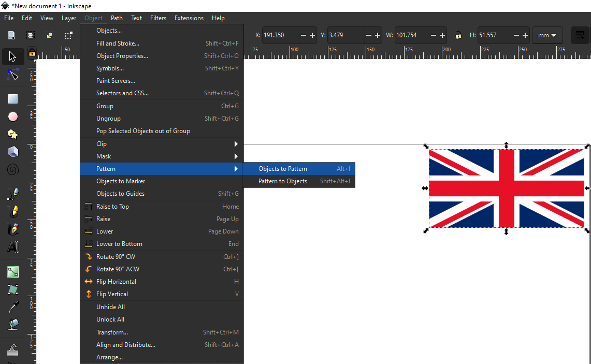Click the X coordinate input field
The height and width of the screenshot is (364, 591).
280,35
